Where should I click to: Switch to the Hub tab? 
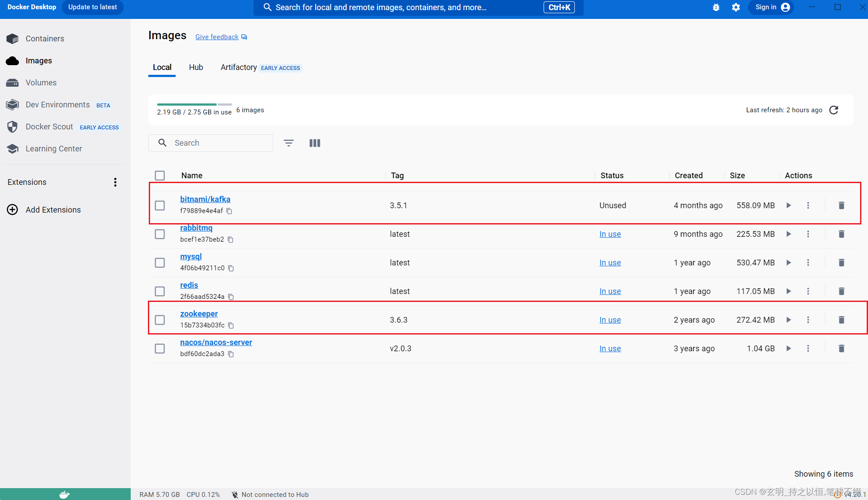[196, 67]
